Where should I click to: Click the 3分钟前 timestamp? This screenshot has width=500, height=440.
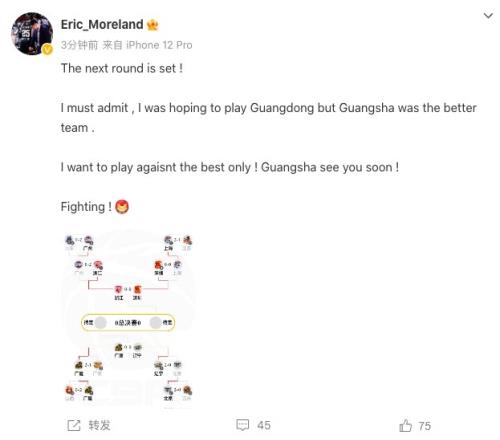pos(79,45)
